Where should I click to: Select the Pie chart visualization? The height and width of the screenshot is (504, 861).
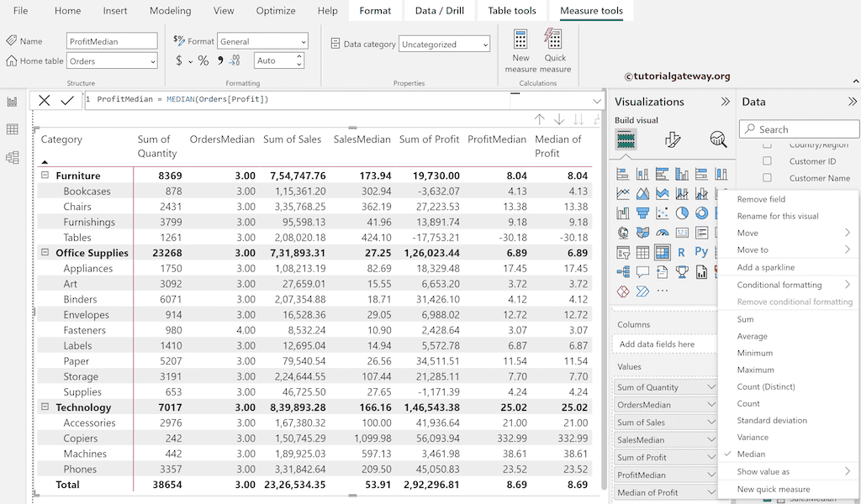[681, 213]
